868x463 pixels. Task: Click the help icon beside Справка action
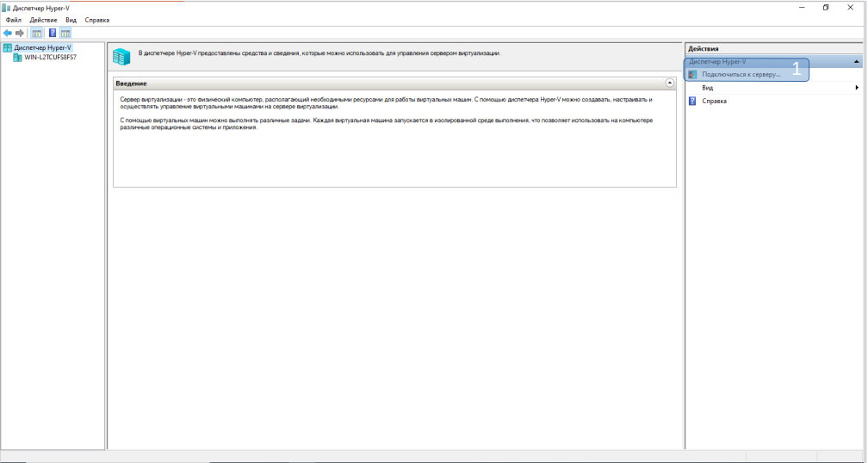[692, 102]
